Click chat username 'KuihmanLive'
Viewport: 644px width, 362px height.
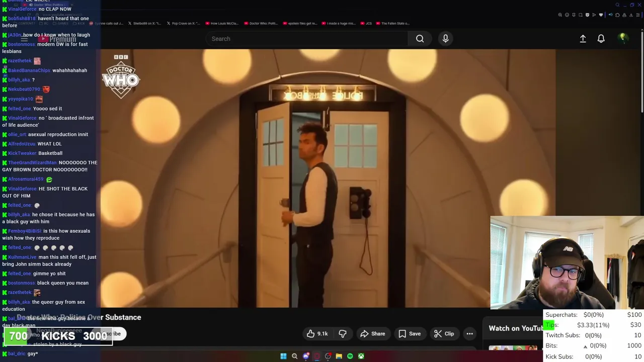tap(22, 257)
